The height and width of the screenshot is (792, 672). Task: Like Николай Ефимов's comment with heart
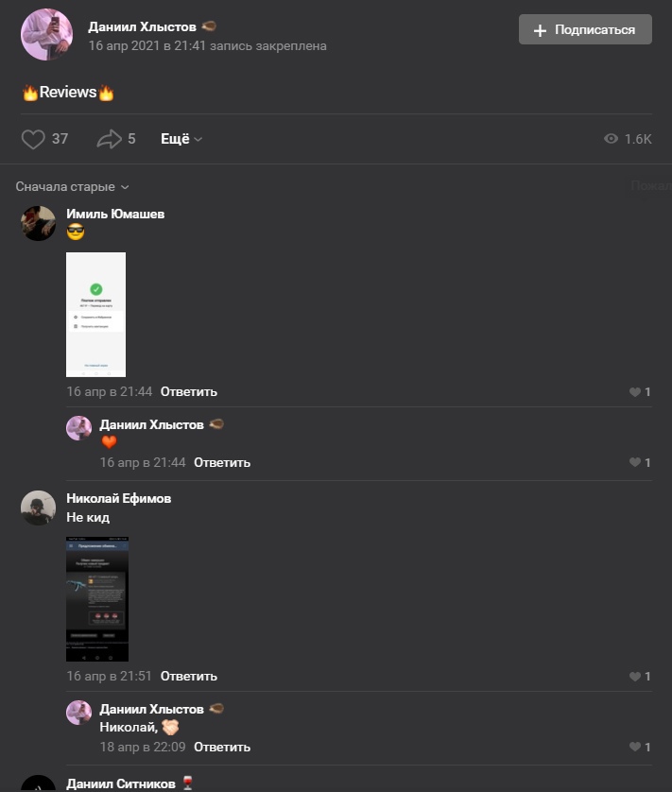[x=635, y=677]
